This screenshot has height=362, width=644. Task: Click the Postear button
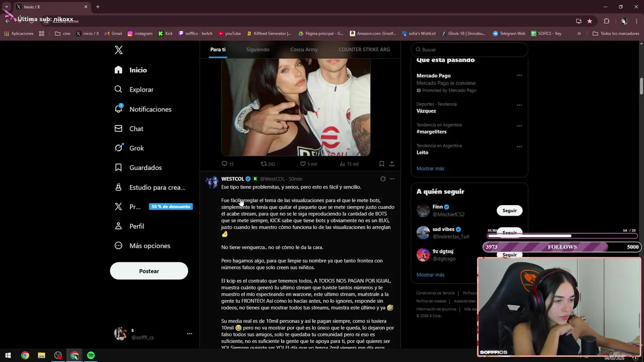[149, 271]
